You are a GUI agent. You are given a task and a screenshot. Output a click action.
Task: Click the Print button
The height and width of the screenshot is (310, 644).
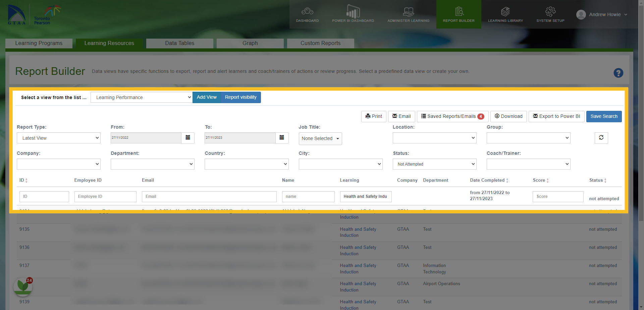coord(374,117)
